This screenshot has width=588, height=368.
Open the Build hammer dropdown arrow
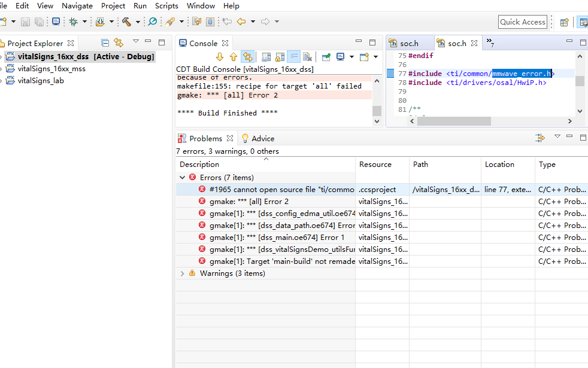click(138, 22)
